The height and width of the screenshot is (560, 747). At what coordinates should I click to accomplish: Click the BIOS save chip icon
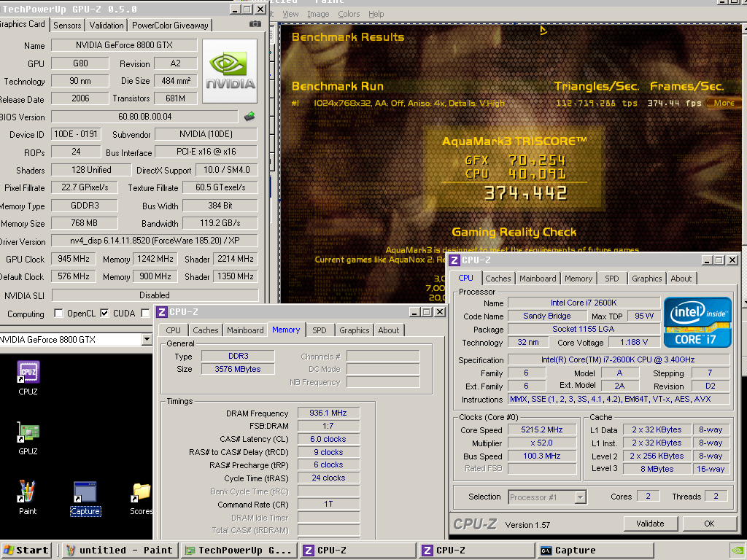click(x=249, y=116)
